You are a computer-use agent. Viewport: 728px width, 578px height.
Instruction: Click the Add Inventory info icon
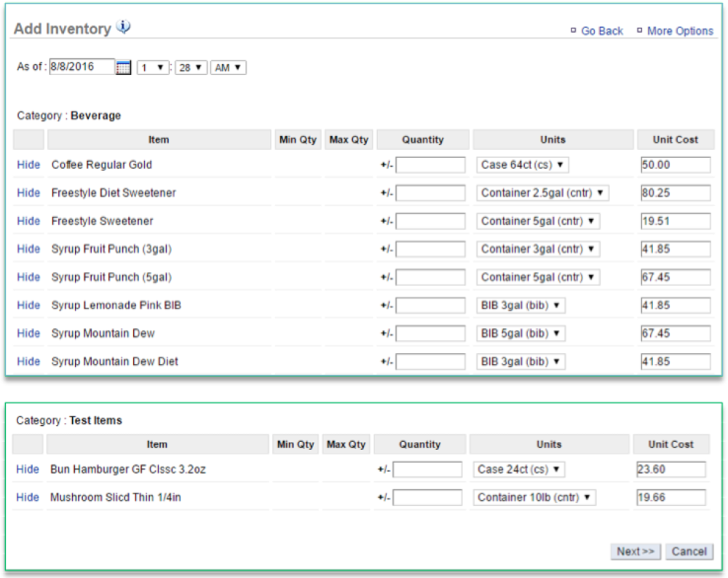point(123,26)
